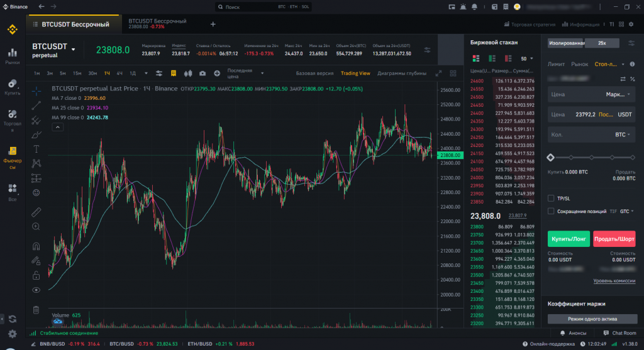
Task: Open the emoji sticker tool
Action: click(36, 192)
